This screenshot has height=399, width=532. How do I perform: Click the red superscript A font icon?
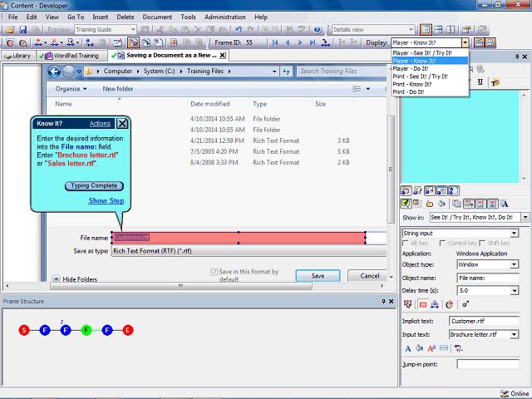tap(431, 348)
